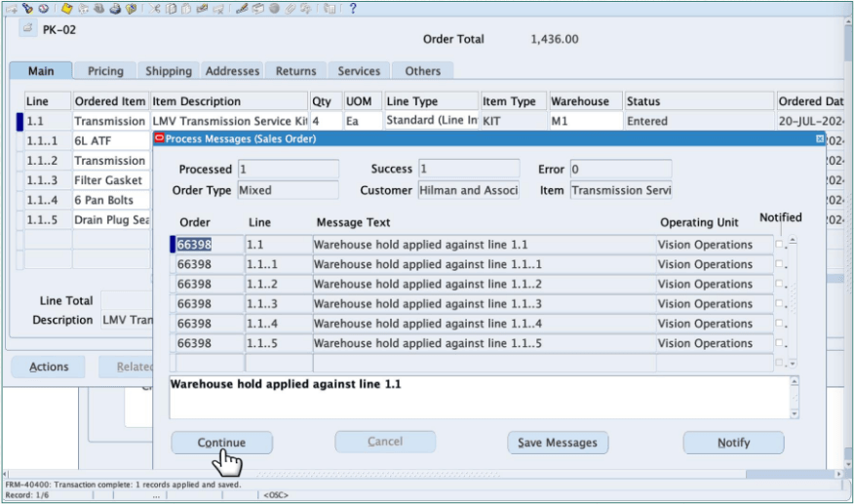Viewport: 854px width, 504px height.
Task: Open the Pricing tab
Action: pyautogui.click(x=105, y=71)
